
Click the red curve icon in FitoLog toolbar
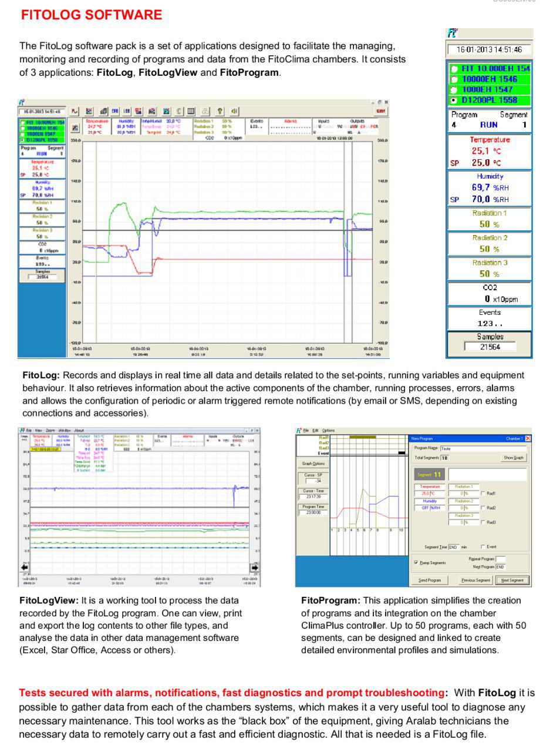[x=75, y=110]
